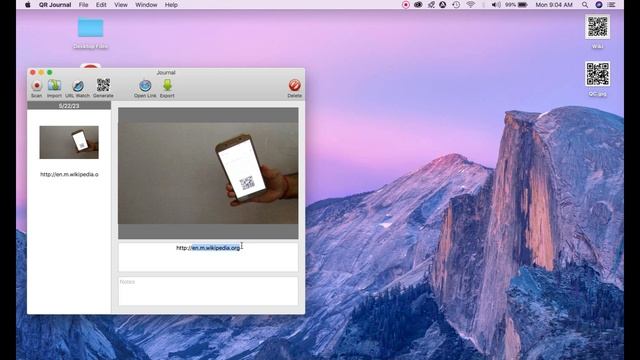Select the Wiki QR code desktop file
This screenshot has height=360, width=640.
(x=598, y=31)
